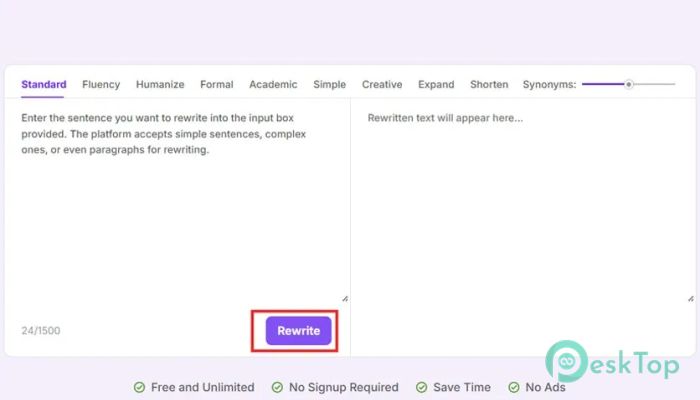Open the Expand tab
The image size is (700, 400).
pyautogui.click(x=436, y=84)
